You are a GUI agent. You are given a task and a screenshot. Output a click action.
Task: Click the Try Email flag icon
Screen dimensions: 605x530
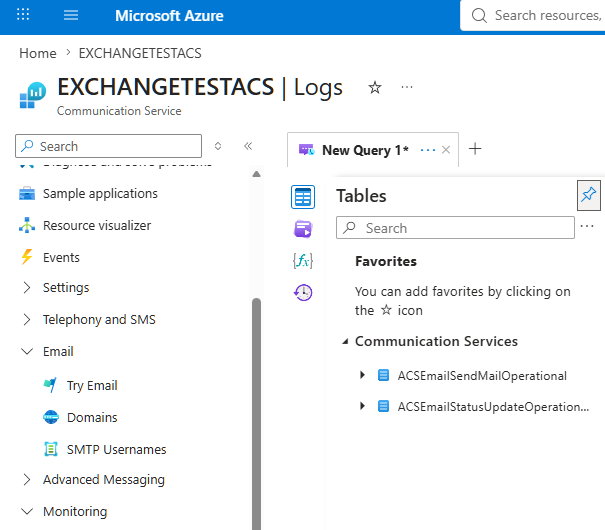click(x=51, y=385)
